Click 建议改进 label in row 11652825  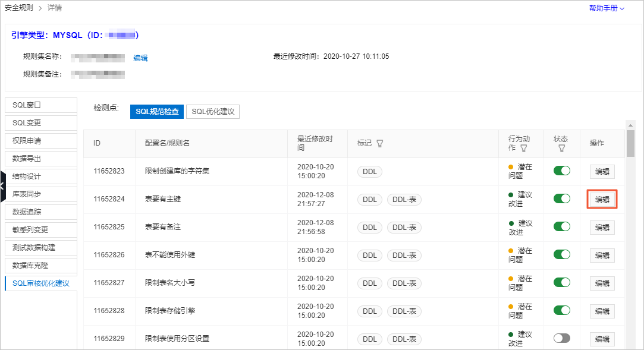[520, 228]
